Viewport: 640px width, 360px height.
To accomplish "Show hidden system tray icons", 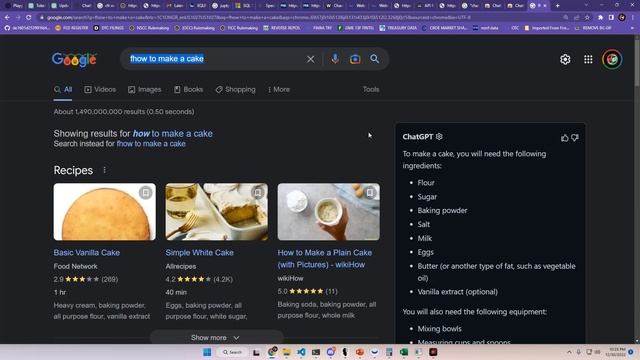I will pyautogui.click(x=569, y=352).
